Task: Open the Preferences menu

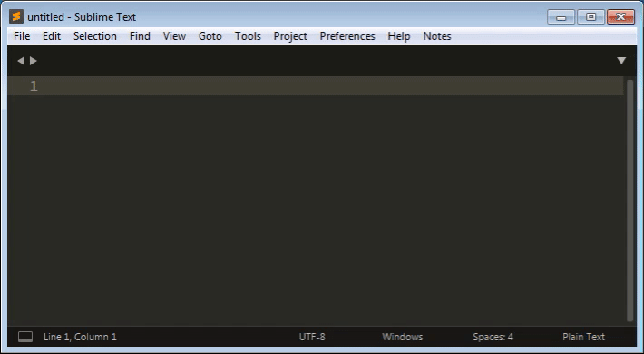Action: tap(347, 36)
